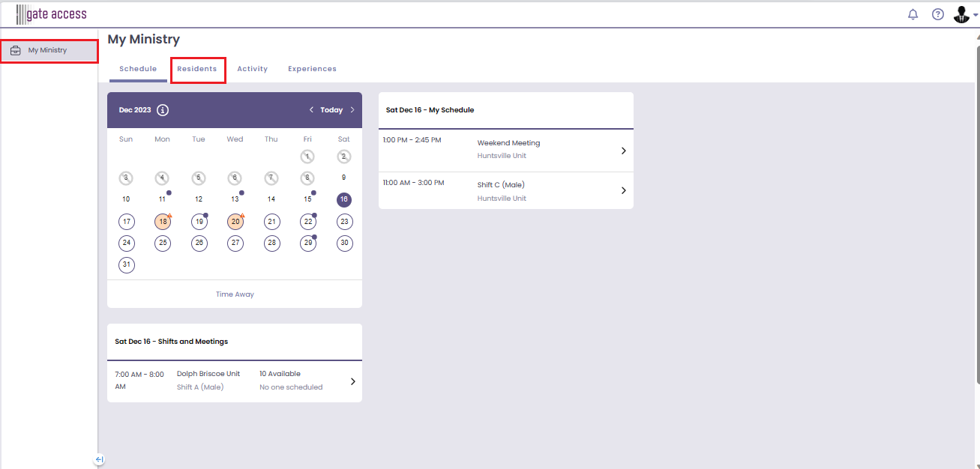
Task: Click the gate access logo
Action: click(x=52, y=14)
